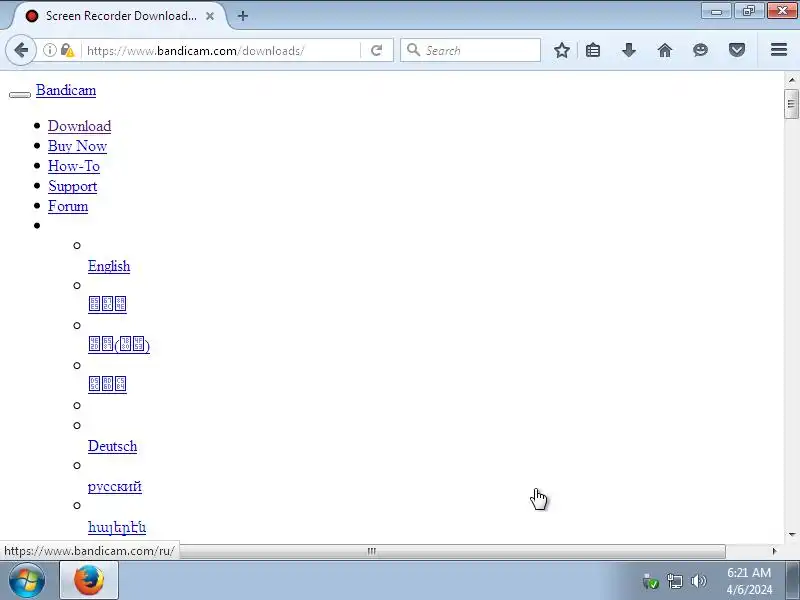Close the Screen Recorder Download tab
The height and width of the screenshot is (600, 800).
tap(210, 16)
